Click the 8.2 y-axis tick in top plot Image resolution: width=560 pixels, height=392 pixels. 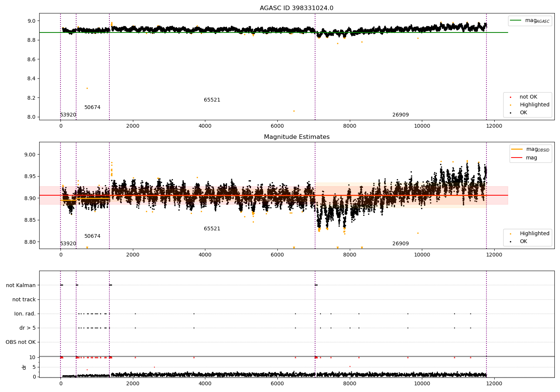[32, 98]
